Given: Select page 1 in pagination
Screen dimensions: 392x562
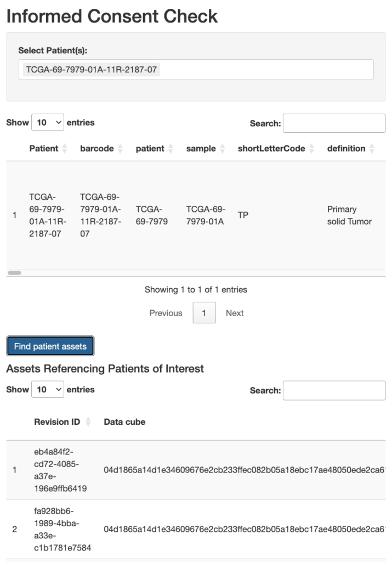Looking at the screenshot, I should [204, 313].
